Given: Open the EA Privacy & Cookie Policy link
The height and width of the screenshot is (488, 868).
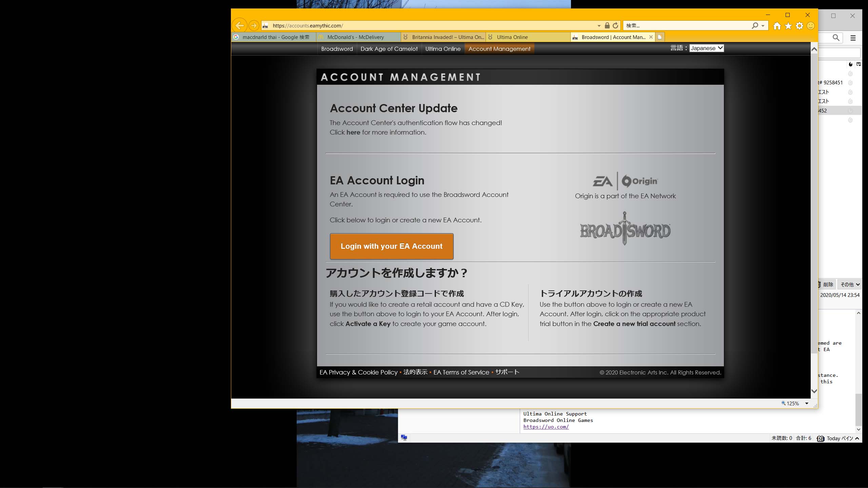Looking at the screenshot, I should tap(358, 372).
